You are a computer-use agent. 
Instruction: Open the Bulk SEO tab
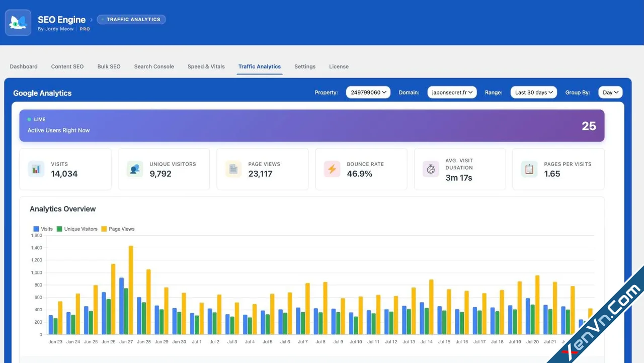109,66
